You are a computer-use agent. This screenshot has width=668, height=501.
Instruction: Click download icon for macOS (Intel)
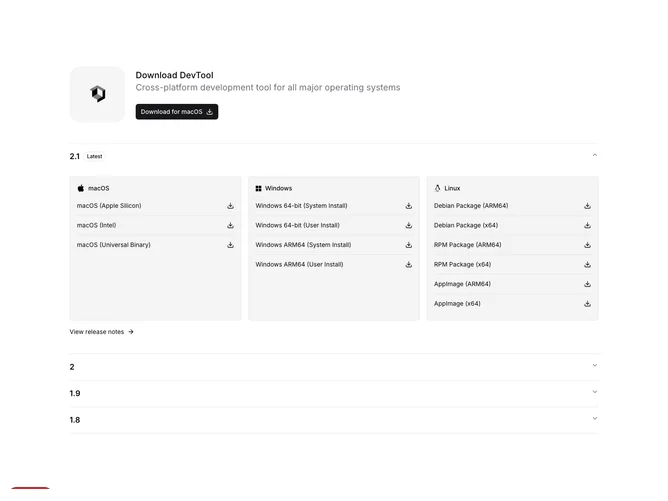coord(230,225)
